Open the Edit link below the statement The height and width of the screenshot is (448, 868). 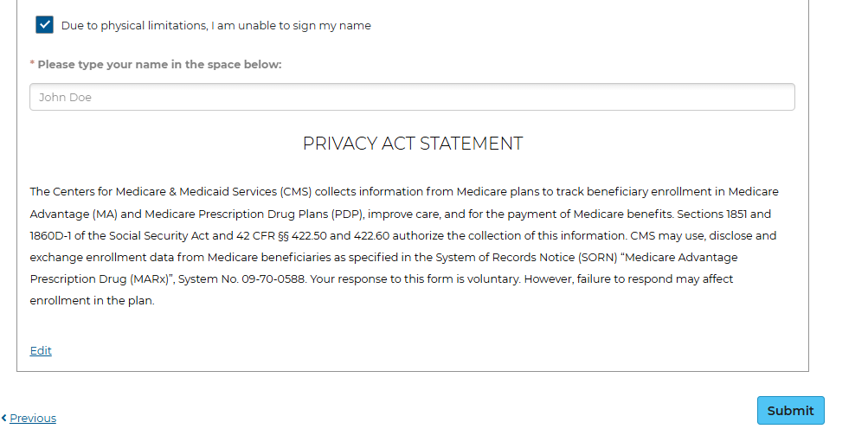click(41, 350)
